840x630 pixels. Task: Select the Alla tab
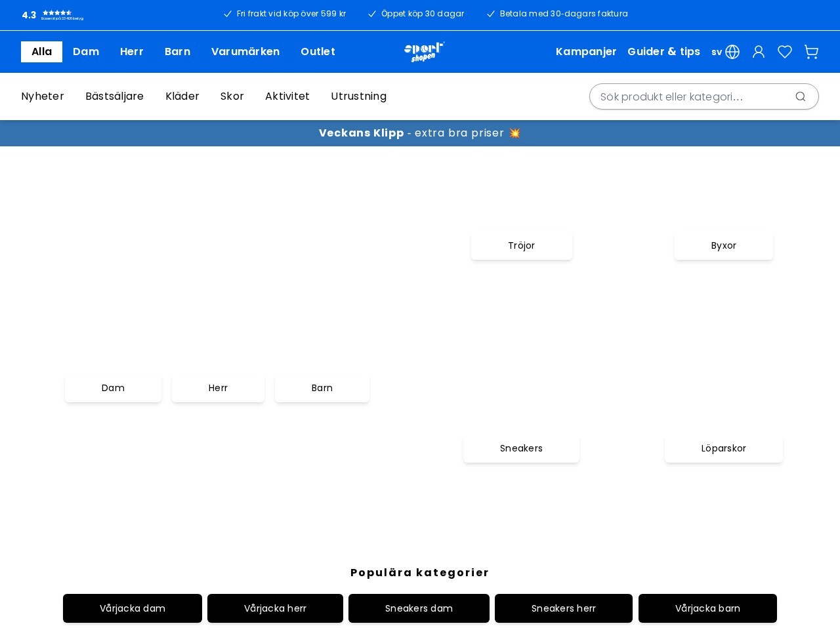click(41, 51)
